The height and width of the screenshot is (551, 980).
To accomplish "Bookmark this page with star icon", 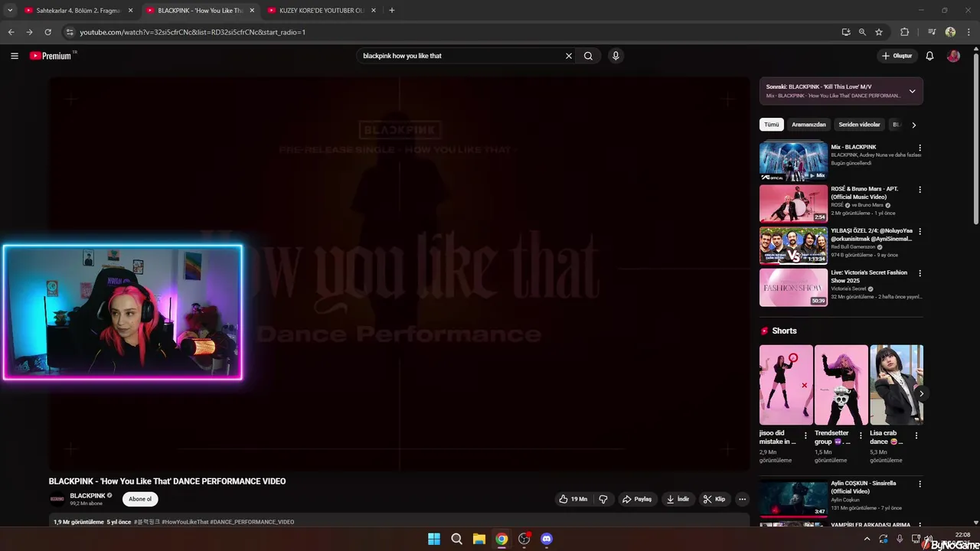I will click(x=879, y=32).
